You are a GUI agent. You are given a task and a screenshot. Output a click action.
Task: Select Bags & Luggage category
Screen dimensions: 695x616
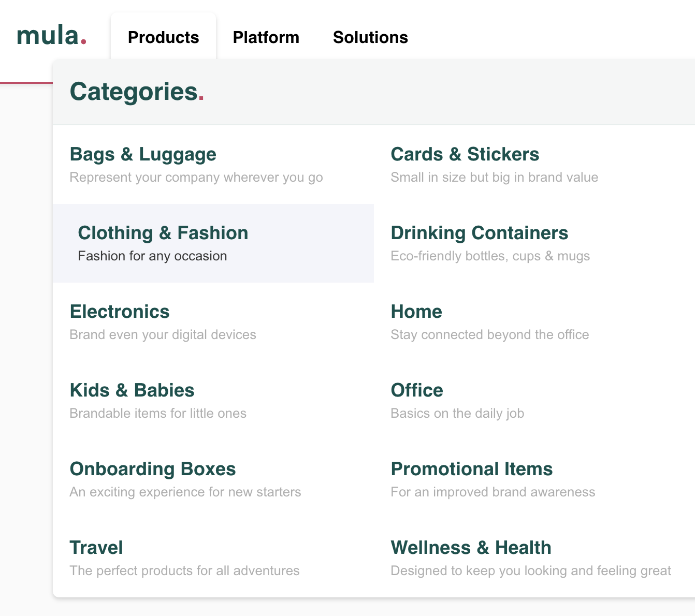point(143,154)
